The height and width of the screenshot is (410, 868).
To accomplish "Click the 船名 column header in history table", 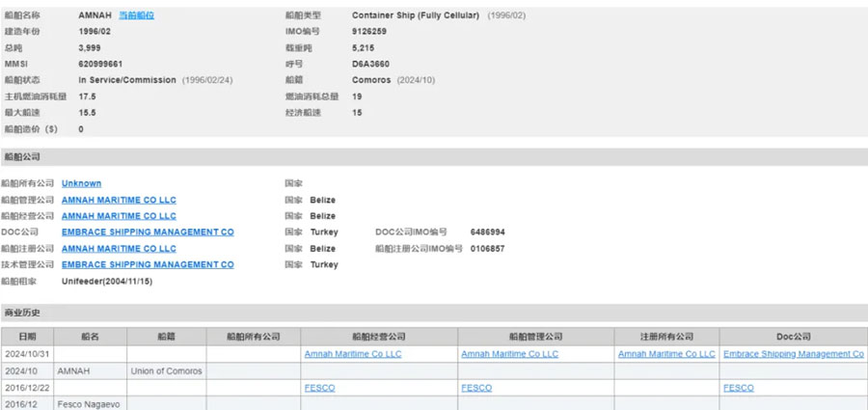I will click(90, 337).
